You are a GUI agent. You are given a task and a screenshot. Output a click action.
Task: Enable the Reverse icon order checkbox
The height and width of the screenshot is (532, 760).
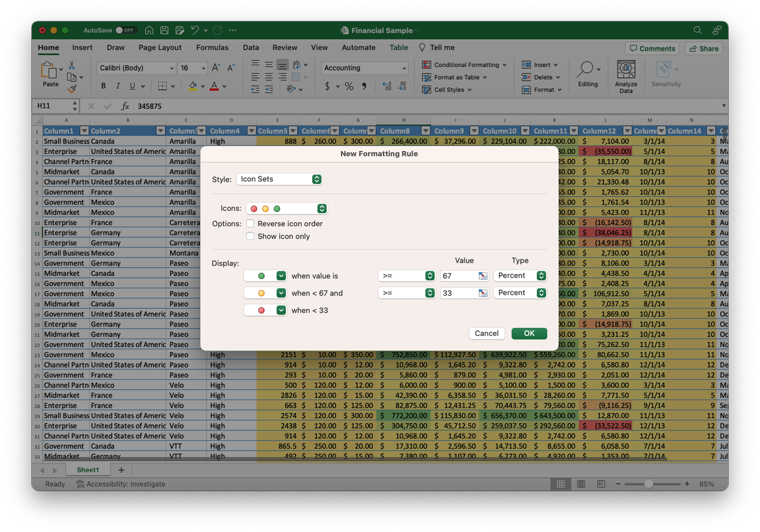(x=250, y=223)
